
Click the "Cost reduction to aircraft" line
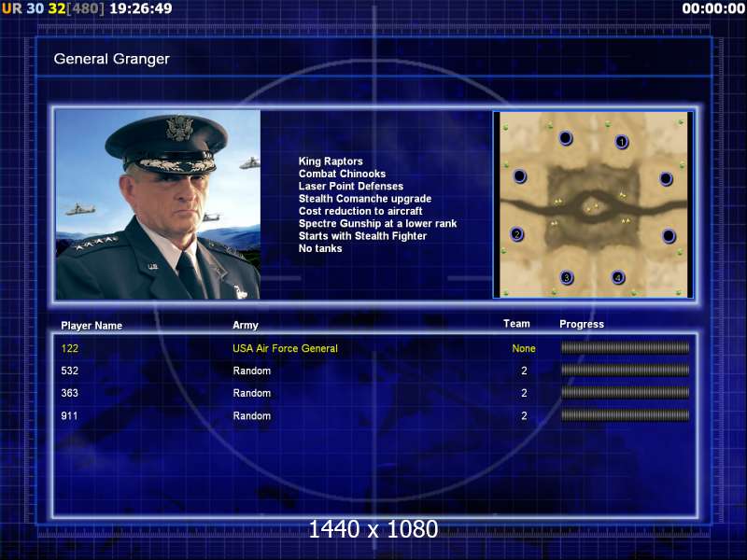[x=360, y=211]
